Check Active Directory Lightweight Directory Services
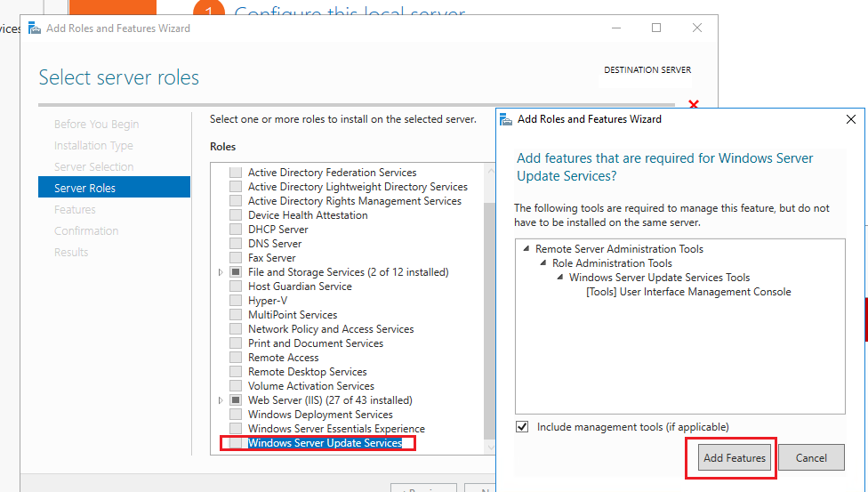The width and height of the screenshot is (868, 492). pyautogui.click(x=236, y=187)
